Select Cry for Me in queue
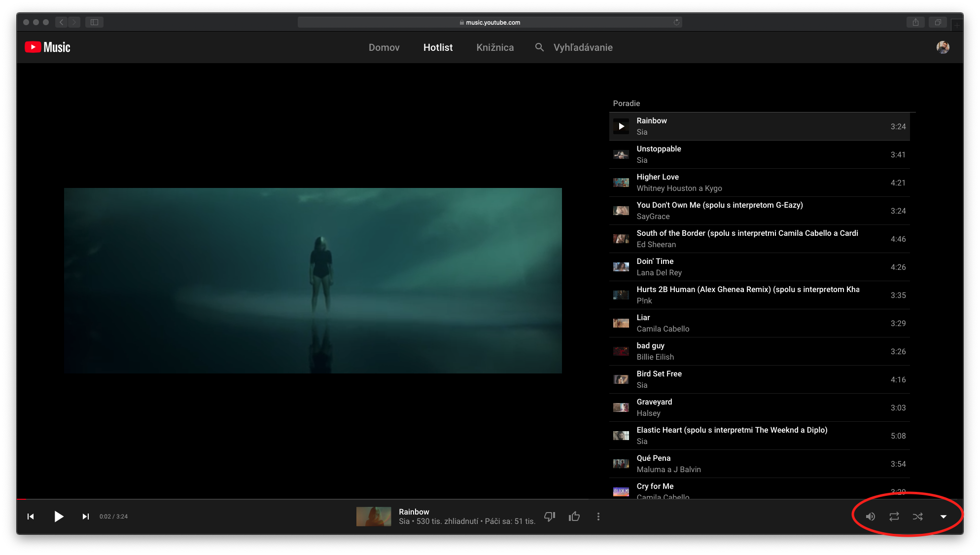The width and height of the screenshot is (980, 555). [759, 488]
